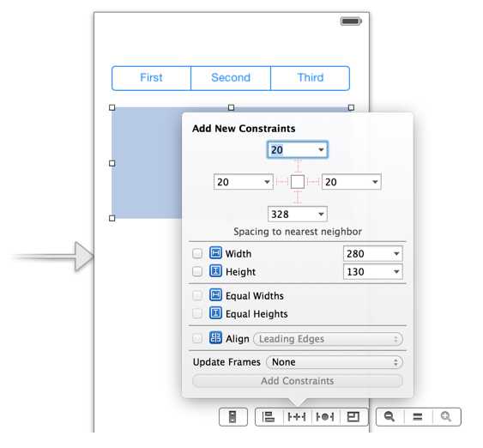This screenshot has width=483, height=448.
Task: Select the Third segment
Action: coord(311,78)
